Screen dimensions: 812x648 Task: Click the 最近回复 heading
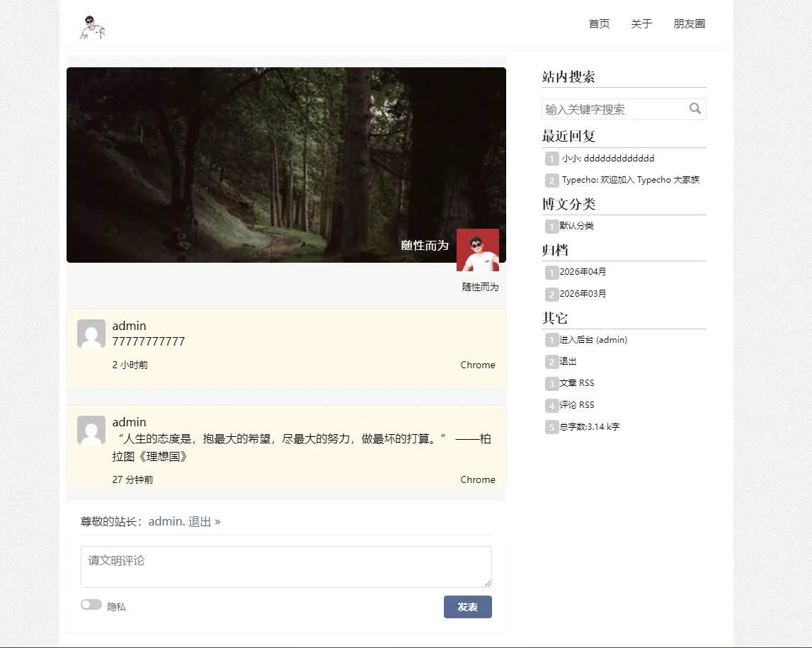pyautogui.click(x=568, y=136)
